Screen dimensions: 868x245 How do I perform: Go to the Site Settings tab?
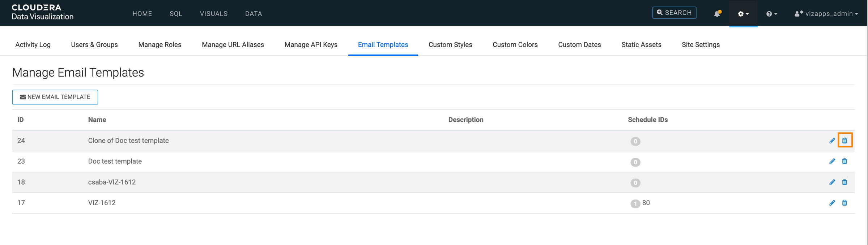click(701, 44)
